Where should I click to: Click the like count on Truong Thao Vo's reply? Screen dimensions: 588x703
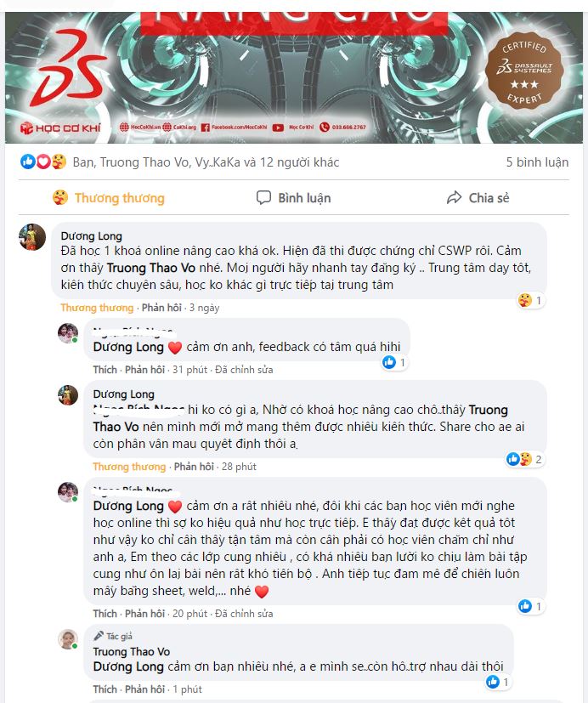pyautogui.click(x=498, y=682)
